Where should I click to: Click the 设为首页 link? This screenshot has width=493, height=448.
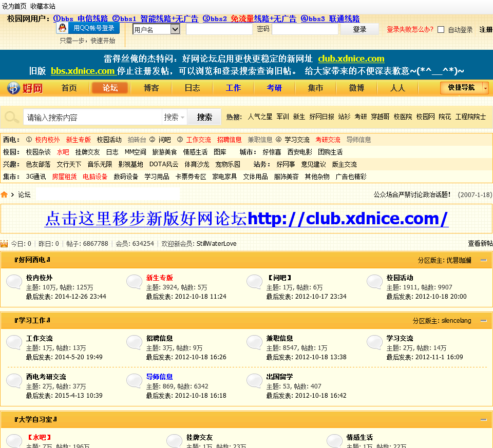tap(14, 6)
